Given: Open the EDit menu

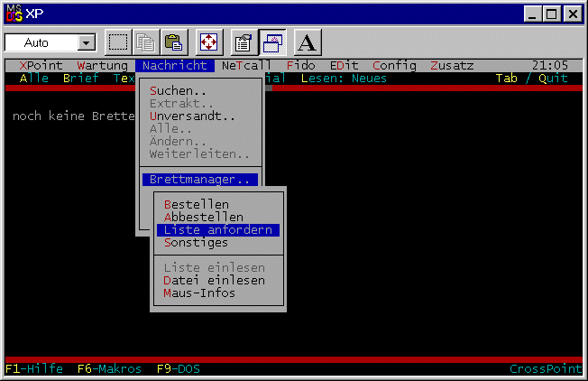Looking at the screenshot, I should pyautogui.click(x=345, y=66).
